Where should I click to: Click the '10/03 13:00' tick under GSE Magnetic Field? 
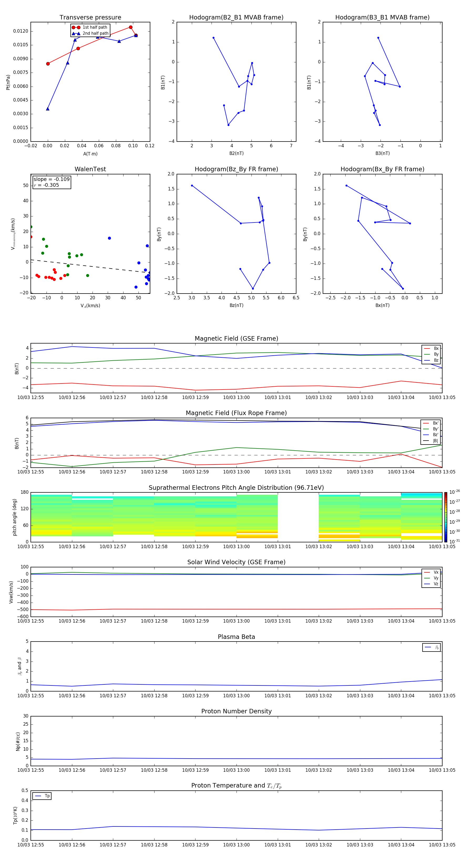[236, 398]
